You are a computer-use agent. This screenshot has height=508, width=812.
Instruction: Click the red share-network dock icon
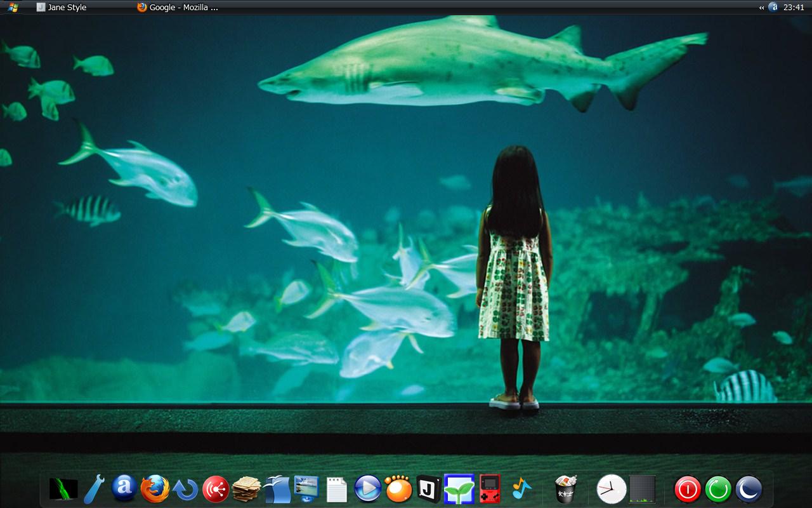pos(216,489)
